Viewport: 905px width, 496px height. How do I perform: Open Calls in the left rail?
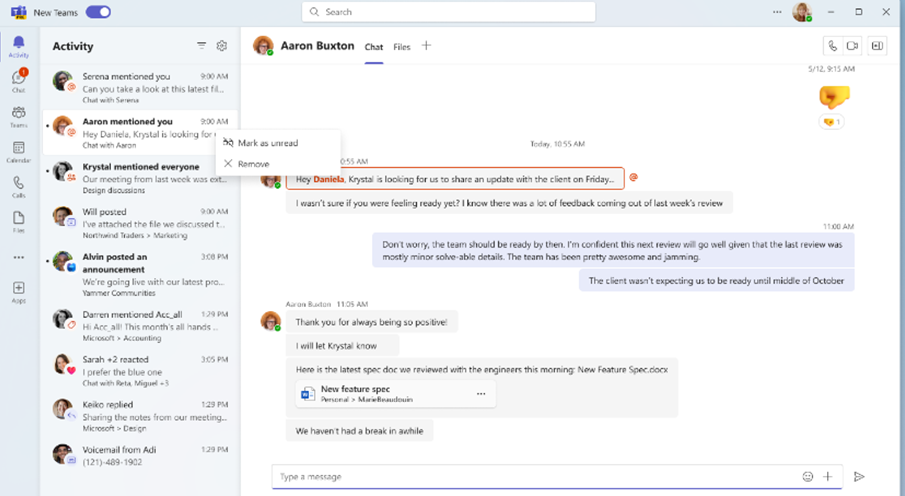(x=18, y=187)
